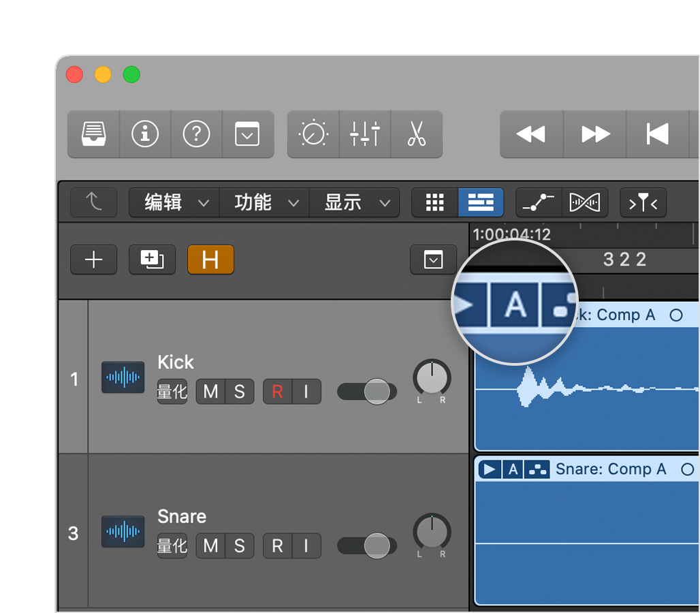Image resolution: width=700 pixels, height=613 pixels.
Task: Click the automation curve icon
Action: click(x=539, y=202)
